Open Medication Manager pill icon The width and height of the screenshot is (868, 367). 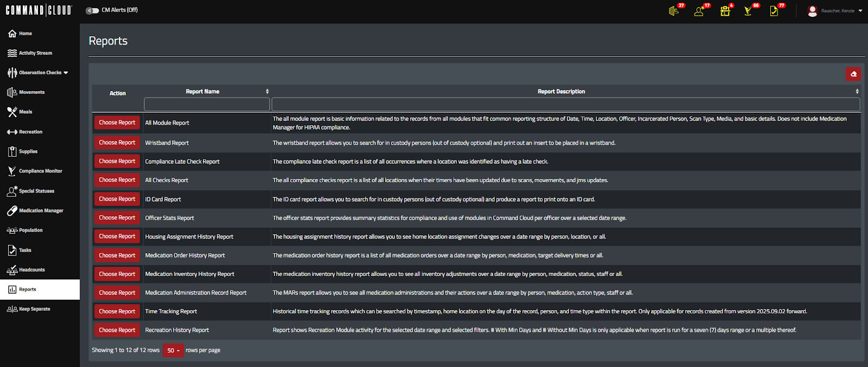12,210
